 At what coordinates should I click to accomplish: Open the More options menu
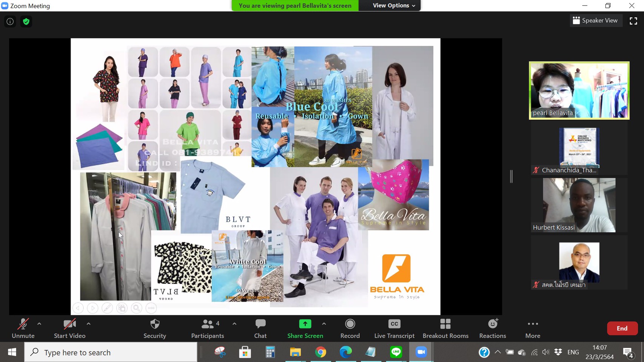coord(533,328)
